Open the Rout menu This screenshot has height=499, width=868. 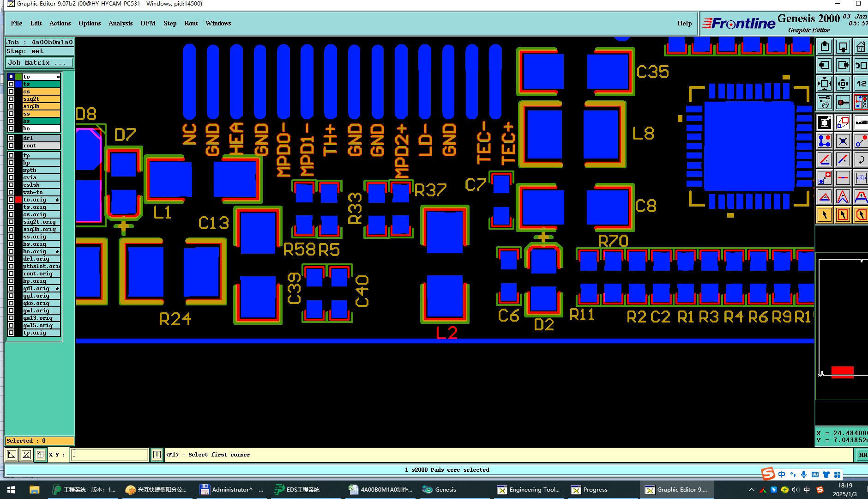point(191,23)
